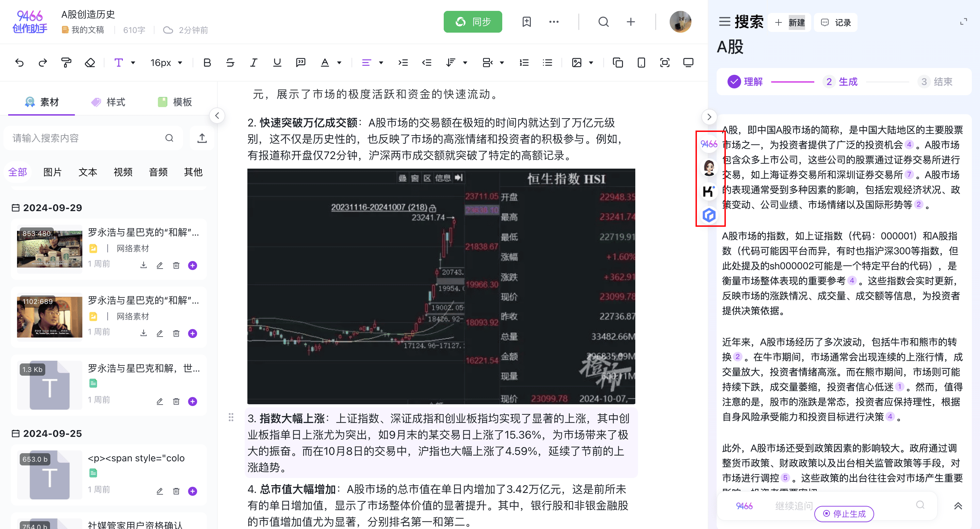Open the insert image dropdown arrow
Viewport: 980px width, 529px height.
(591, 63)
